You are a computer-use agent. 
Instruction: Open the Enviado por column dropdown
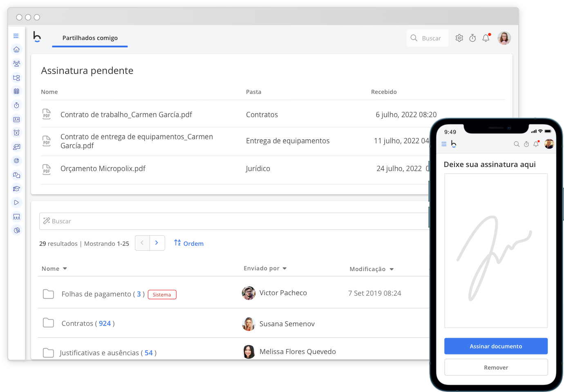pyautogui.click(x=265, y=268)
